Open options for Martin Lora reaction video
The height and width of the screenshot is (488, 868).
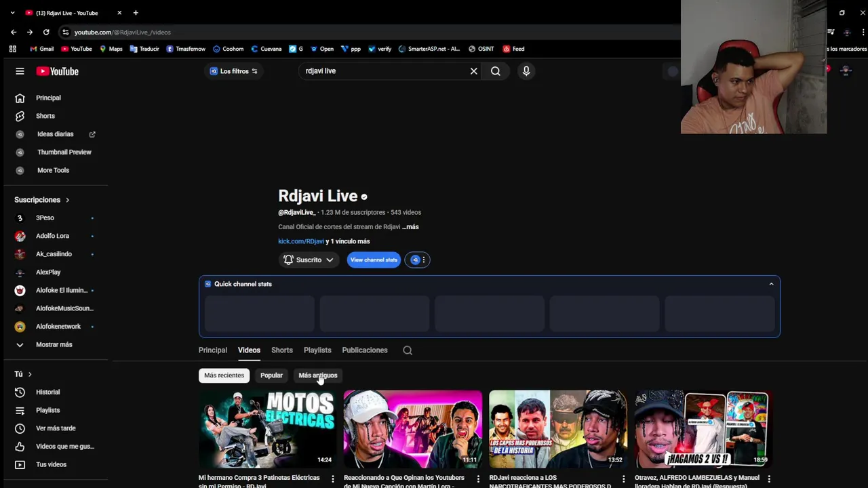478,479
